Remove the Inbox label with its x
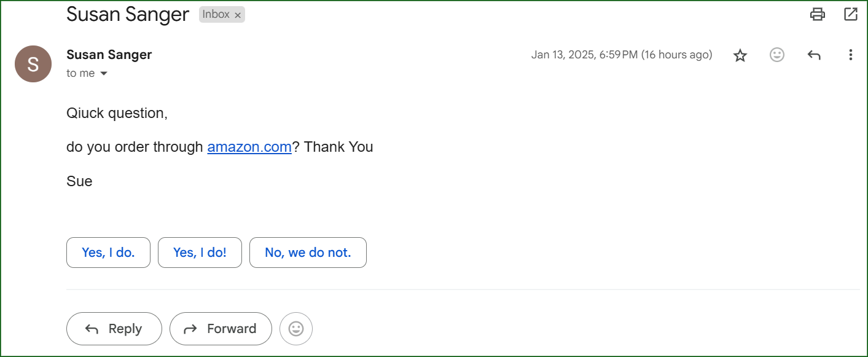Viewport: 868px width, 357px height. (x=238, y=15)
